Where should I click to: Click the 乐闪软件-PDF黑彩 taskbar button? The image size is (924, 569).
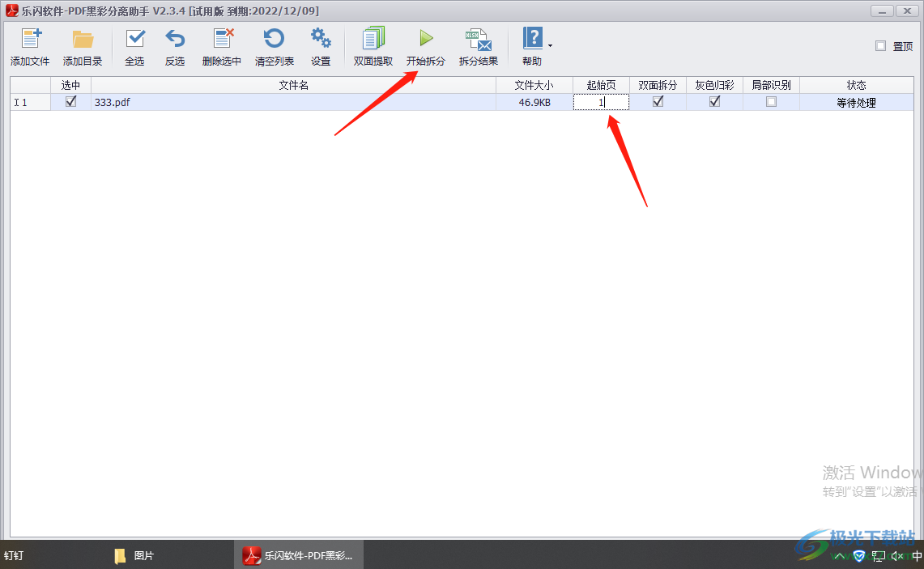[299, 555]
